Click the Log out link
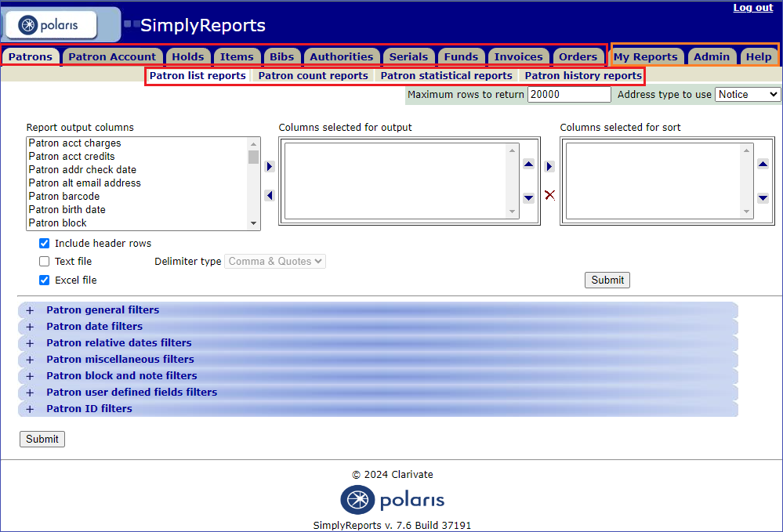 pyautogui.click(x=753, y=8)
